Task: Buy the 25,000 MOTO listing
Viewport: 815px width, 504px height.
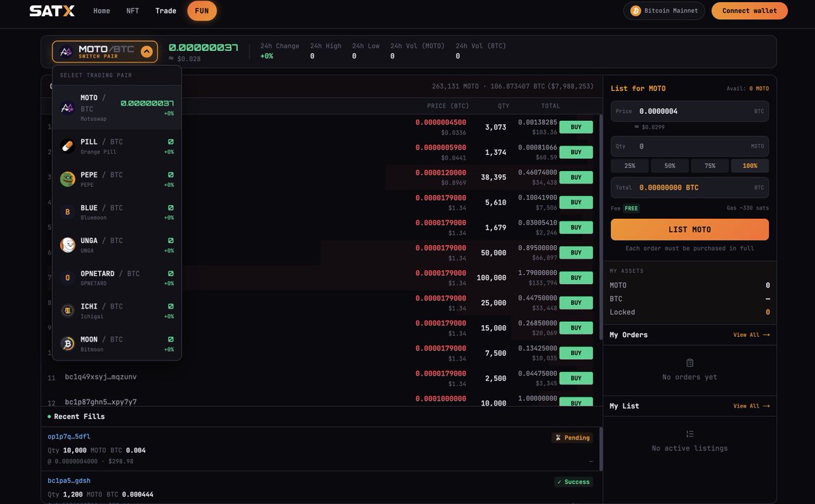Action: pos(576,302)
